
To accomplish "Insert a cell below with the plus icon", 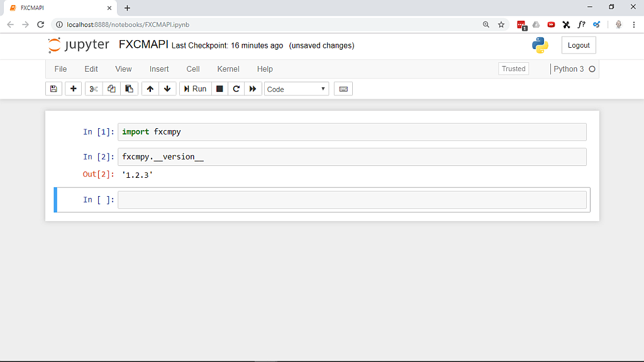I will 74,89.
